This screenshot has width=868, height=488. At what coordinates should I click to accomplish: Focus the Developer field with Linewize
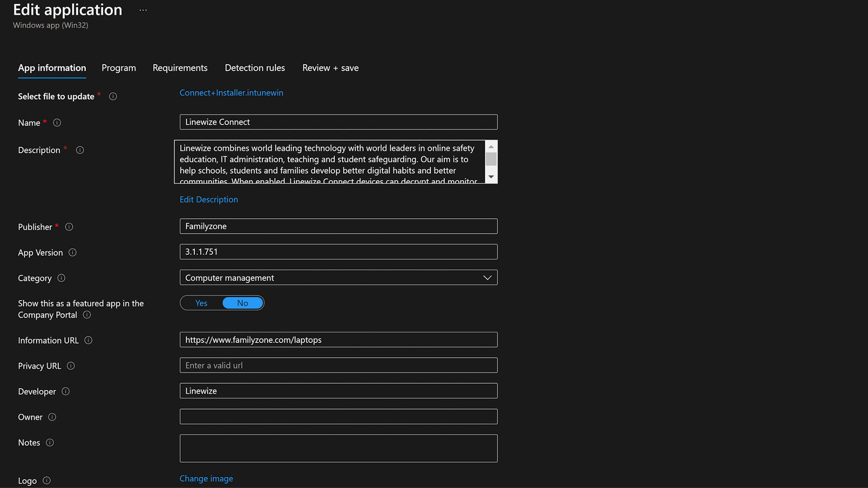tap(339, 391)
